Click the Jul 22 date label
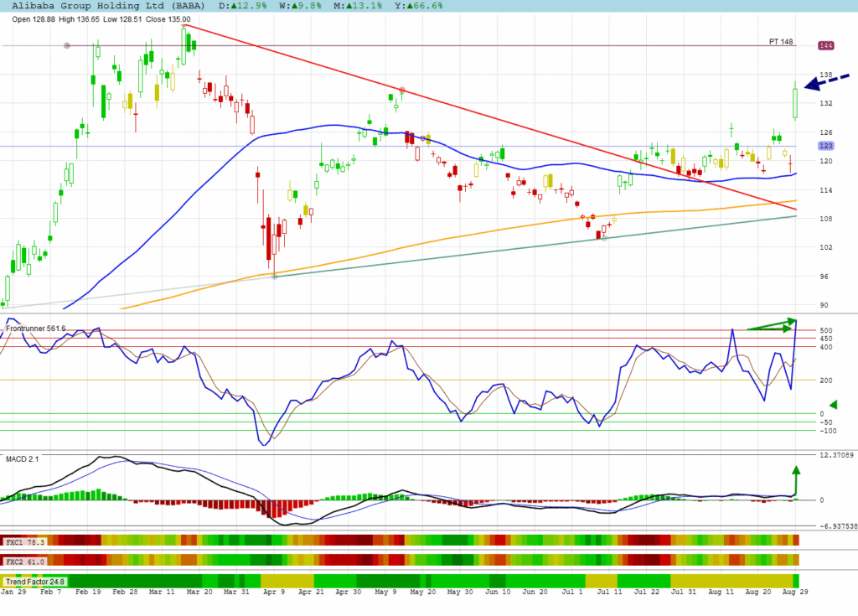 pyautogui.click(x=647, y=592)
